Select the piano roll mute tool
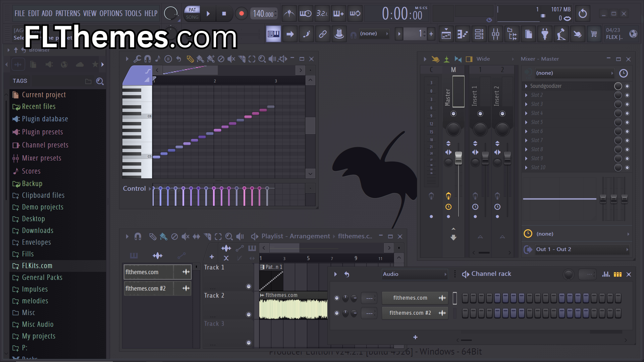This screenshot has width=644, height=362. click(231, 59)
